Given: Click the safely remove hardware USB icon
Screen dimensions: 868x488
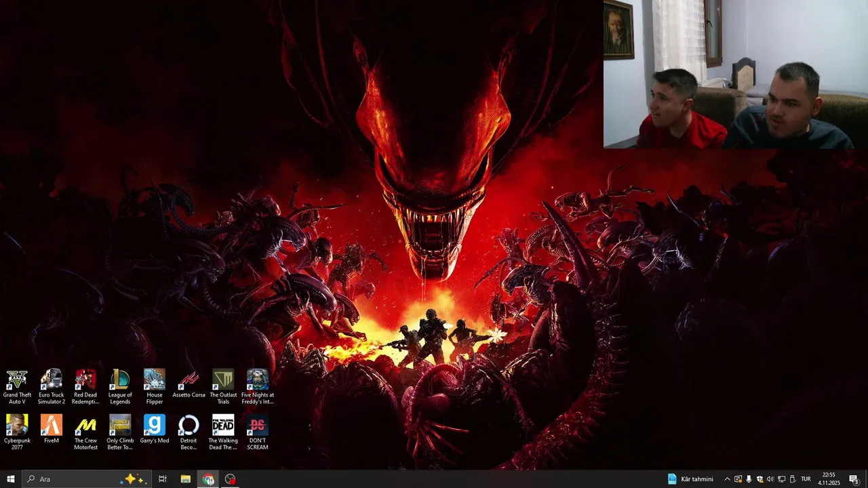Looking at the screenshot, I should tap(792, 479).
